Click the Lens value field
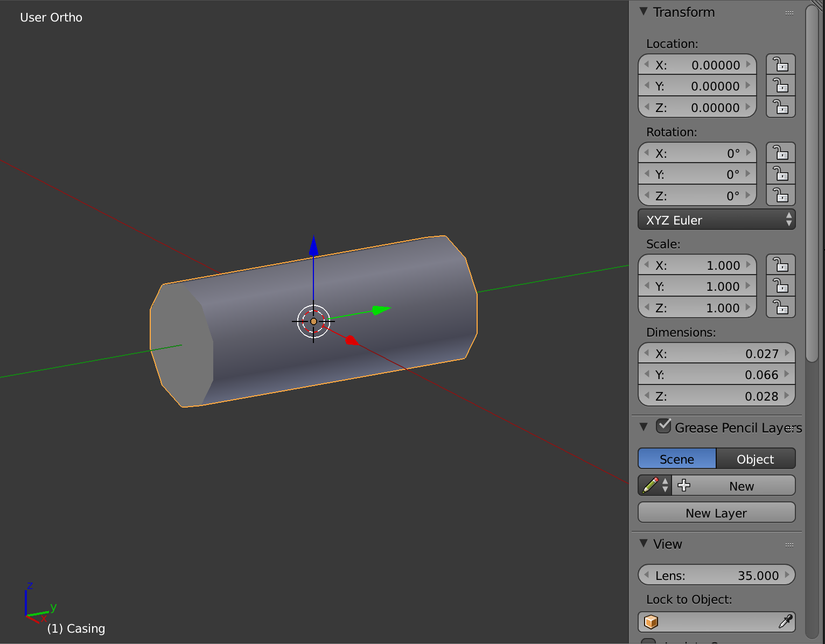The height and width of the screenshot is (644, 825). click(x=716, y=575)
